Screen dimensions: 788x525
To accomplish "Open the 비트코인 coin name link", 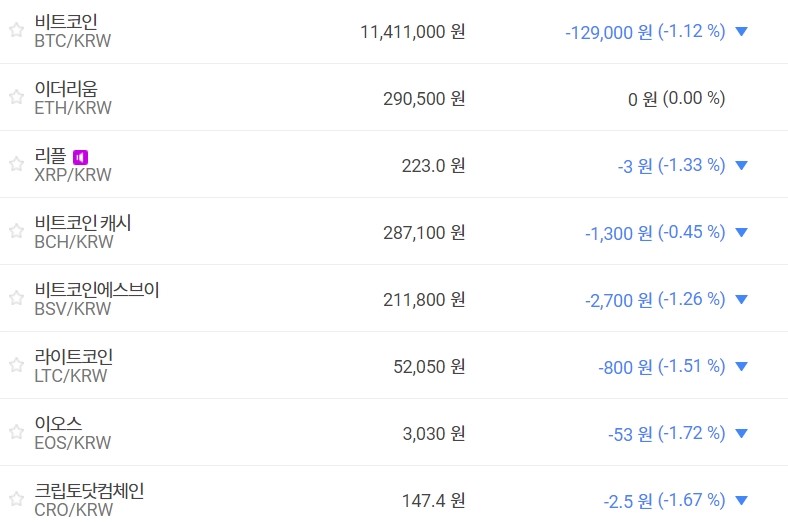I will tap(66, 22).
